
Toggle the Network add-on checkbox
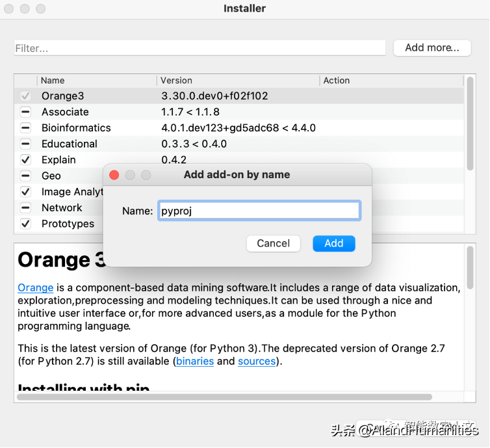point(25,207)
